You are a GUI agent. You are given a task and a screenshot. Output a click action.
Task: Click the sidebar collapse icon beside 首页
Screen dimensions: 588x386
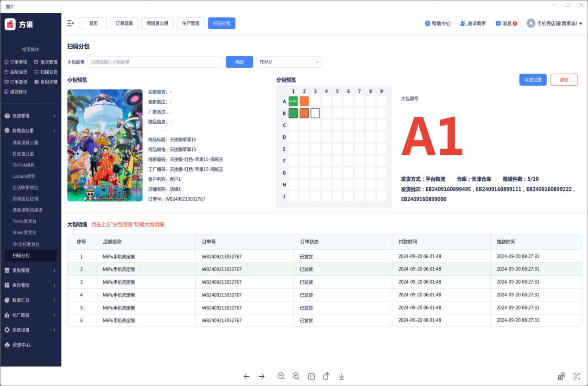coord(70,23)
